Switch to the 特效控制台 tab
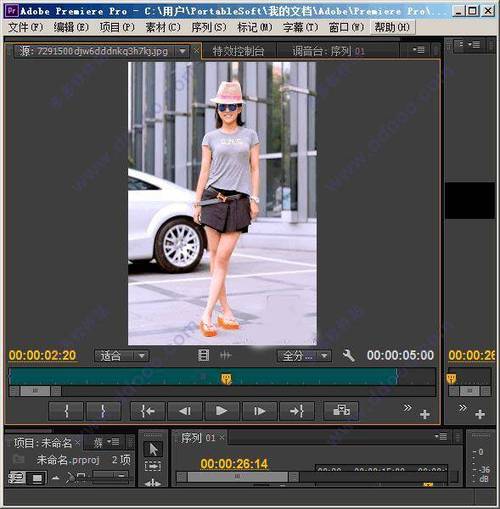500x509 pixels. pos(238,51)
